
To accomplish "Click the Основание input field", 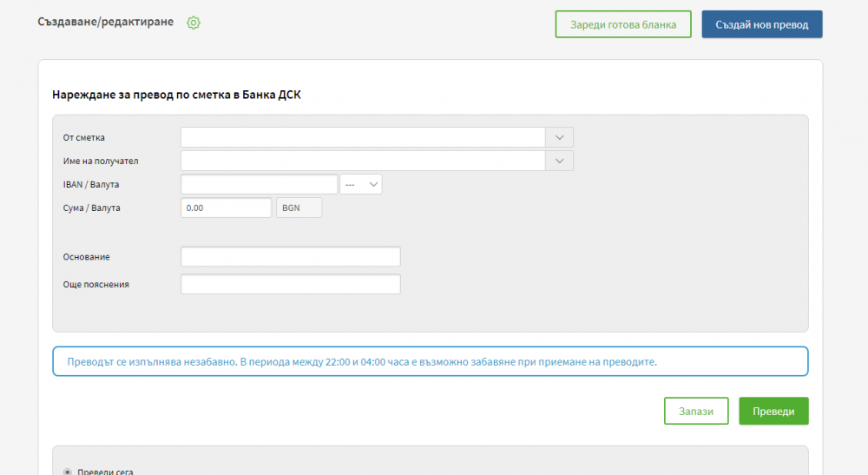I will 291,257.
